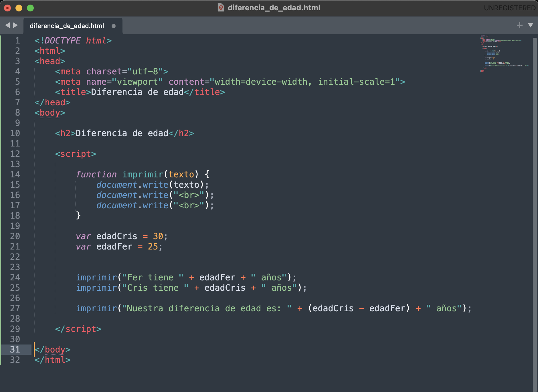Click the back navigation arrow in tab bar
Viewport: 538px width, 392px height.
(7, 25)
